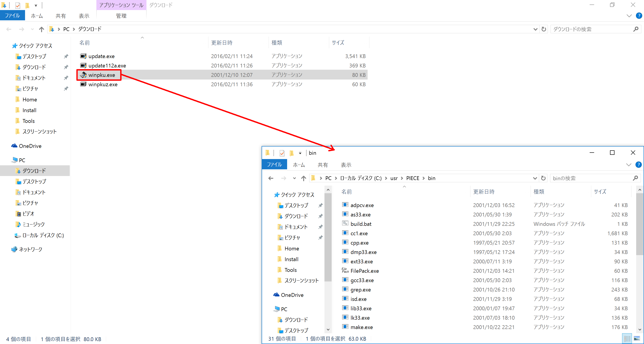This screenshot has width=644, height=344.
Task: Click the bin sidebar scrollbar down arrow
Action: [328, 329]
